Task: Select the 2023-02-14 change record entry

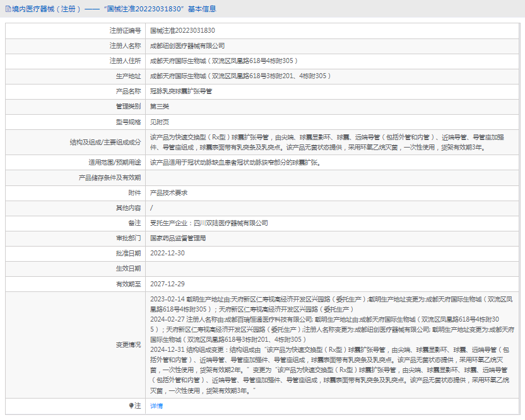Action: (331, 304)
